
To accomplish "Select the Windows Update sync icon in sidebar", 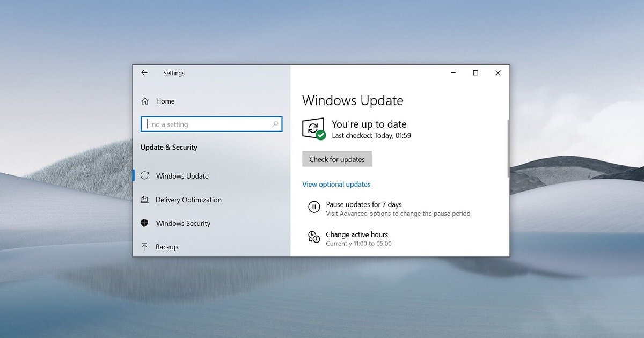I will click(x=144, y=176).
